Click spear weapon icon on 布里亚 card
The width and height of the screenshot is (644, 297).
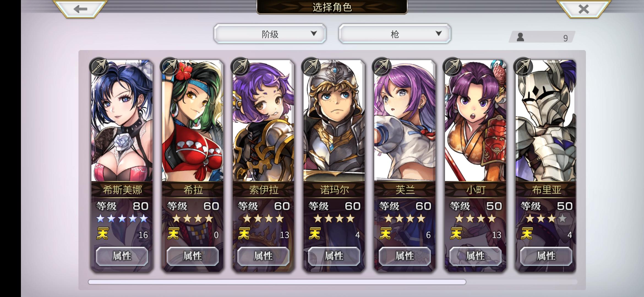(x=523, y=67)
